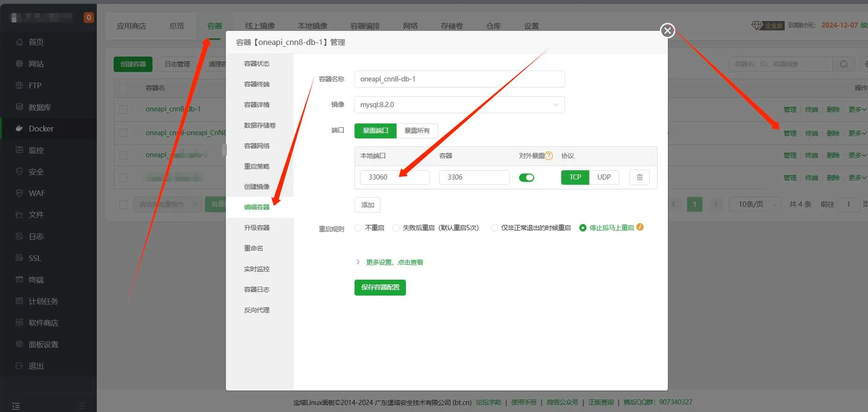The width and height of the screenshot is (868, 412).
Task: Go to next page with right chevron
Action: (x=716, y=204)
